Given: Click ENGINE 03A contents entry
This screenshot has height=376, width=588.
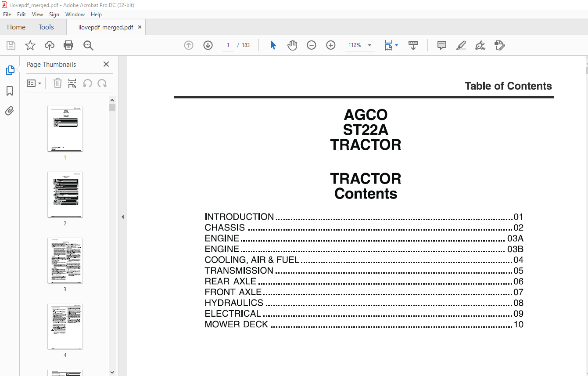Looking at the screenshot, I should click(x=364, y=239).
